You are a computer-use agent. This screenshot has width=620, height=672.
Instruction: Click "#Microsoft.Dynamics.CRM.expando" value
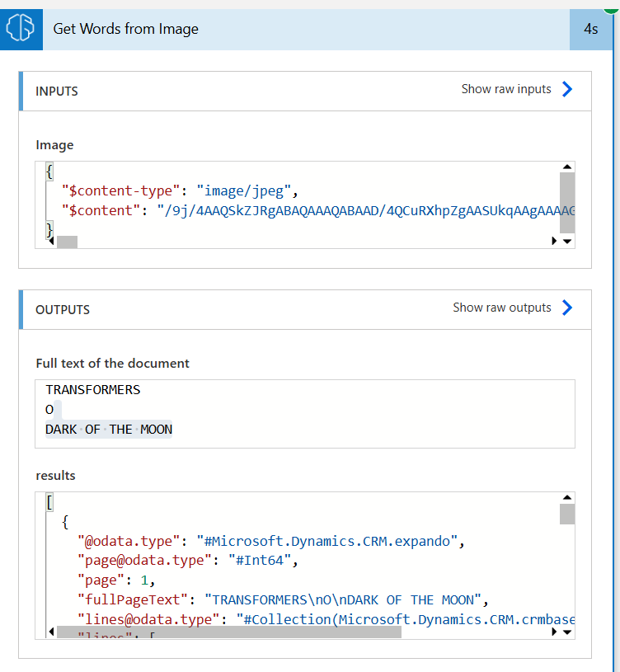tap(327, 541)
